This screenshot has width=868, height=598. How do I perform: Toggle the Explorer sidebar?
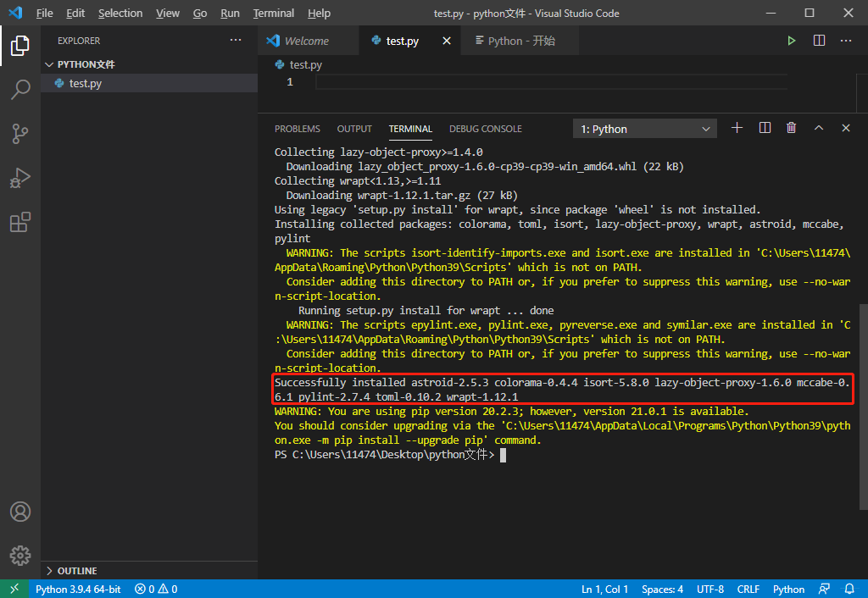pyautogui.click(x=20, y=47)
